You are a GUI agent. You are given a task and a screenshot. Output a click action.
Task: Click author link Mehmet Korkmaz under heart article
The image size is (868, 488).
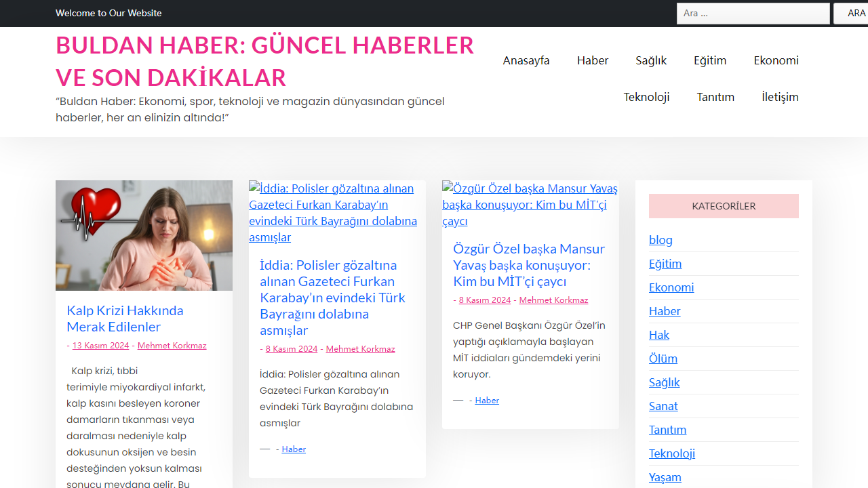172,345
